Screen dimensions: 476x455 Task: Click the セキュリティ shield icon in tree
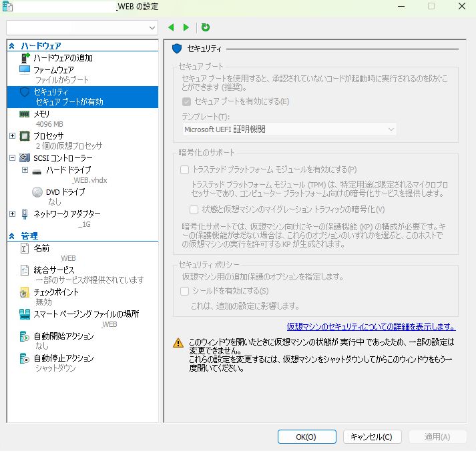(25, 92)
